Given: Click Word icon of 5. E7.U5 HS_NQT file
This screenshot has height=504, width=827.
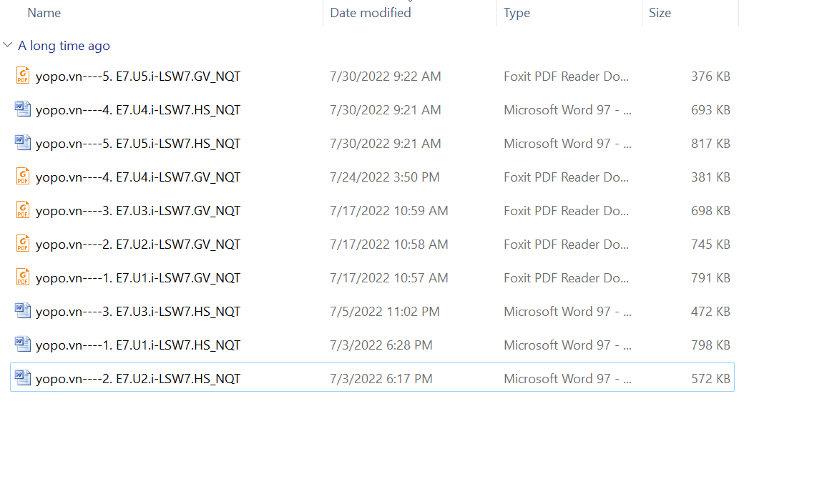Looking at the screenshot, I should point(23,143).
